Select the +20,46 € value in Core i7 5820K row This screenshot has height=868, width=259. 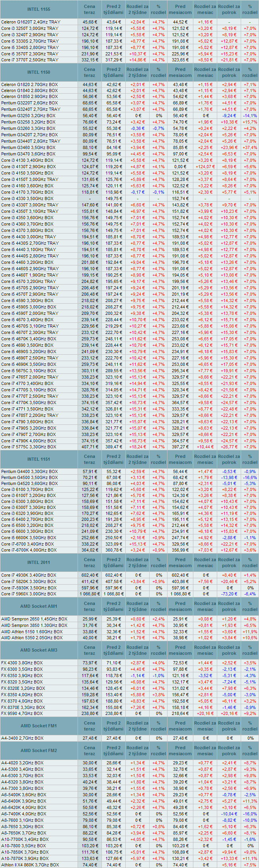[x=229, y=581]
